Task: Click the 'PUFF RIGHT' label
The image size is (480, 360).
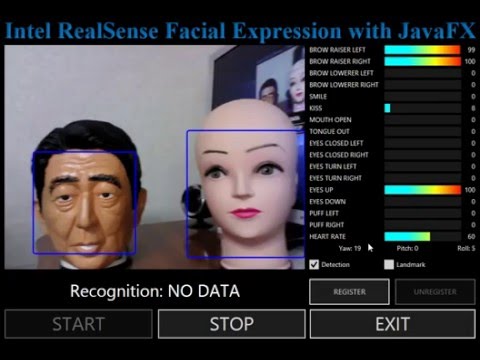Action: [326, 225]
